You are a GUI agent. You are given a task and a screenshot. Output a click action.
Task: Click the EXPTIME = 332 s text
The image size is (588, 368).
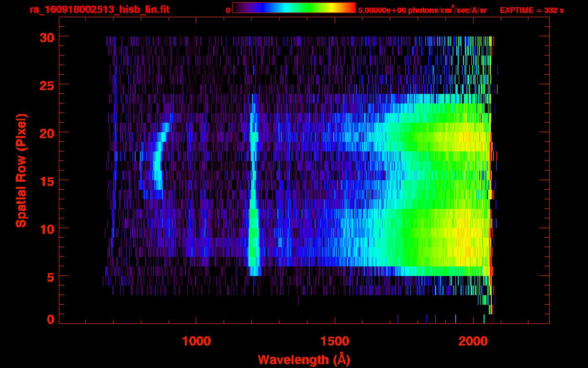point(531,10)
